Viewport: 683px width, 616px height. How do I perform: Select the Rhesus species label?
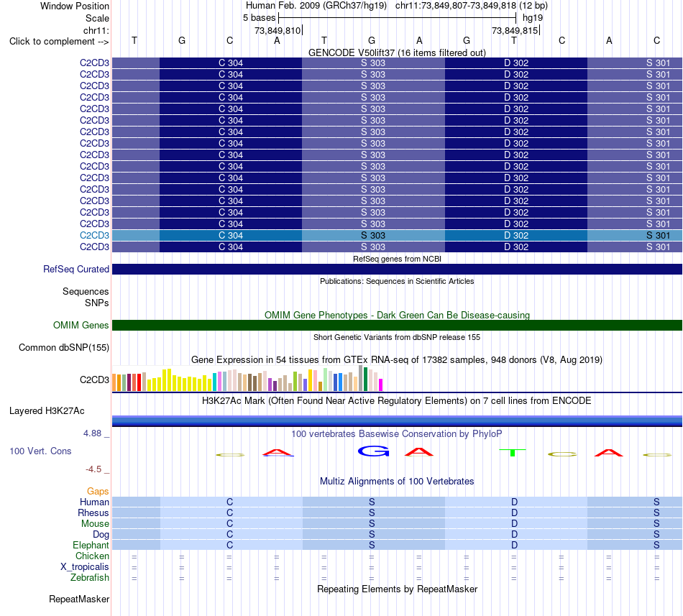pos(93,512)
